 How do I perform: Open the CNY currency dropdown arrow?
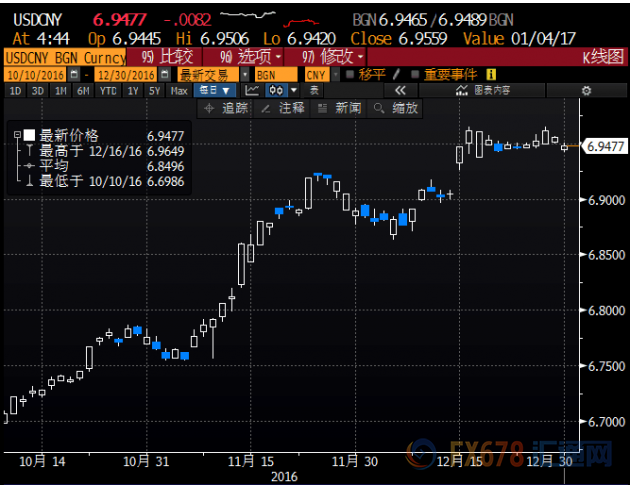tap(335, 75)
